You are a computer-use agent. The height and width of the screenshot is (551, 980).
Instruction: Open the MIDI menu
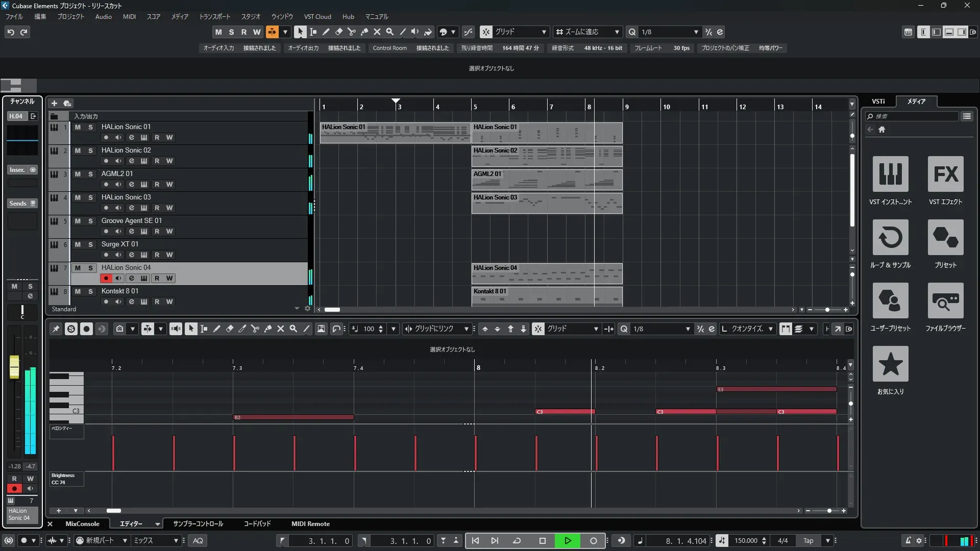129,16
